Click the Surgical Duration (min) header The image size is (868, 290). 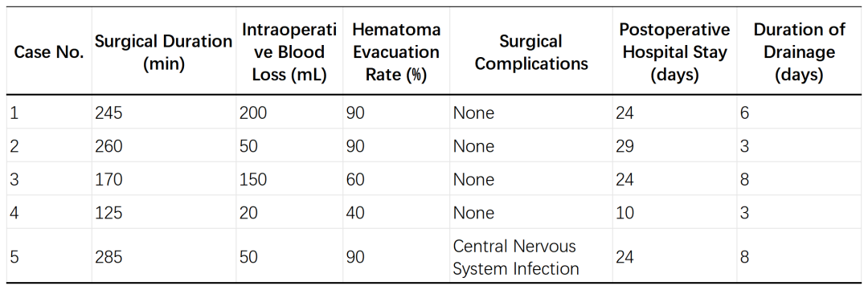[x=163, y=52]
